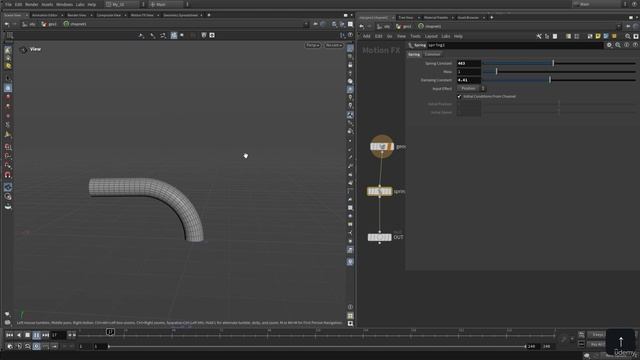The image size is (640, 360).
Task: Toggle sticky note icon in network toolbar
Action: 598,36
